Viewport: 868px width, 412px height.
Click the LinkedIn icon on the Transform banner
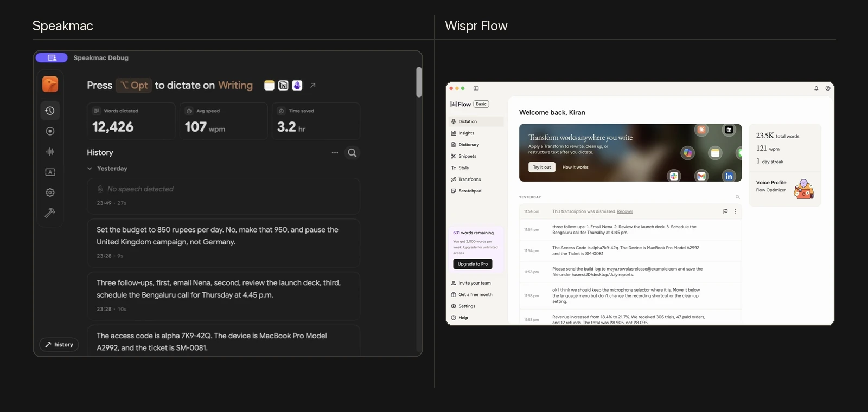[729, 176]
